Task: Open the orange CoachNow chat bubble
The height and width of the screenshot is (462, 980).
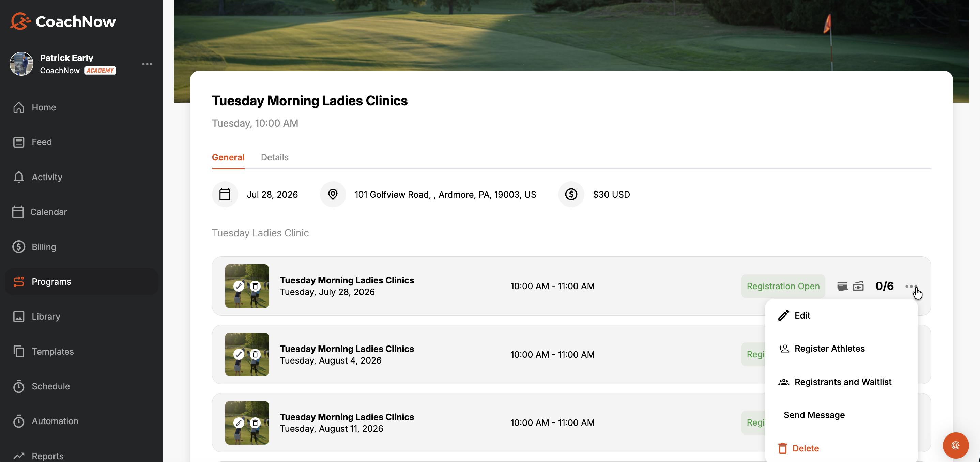Action: pos(956,445)
